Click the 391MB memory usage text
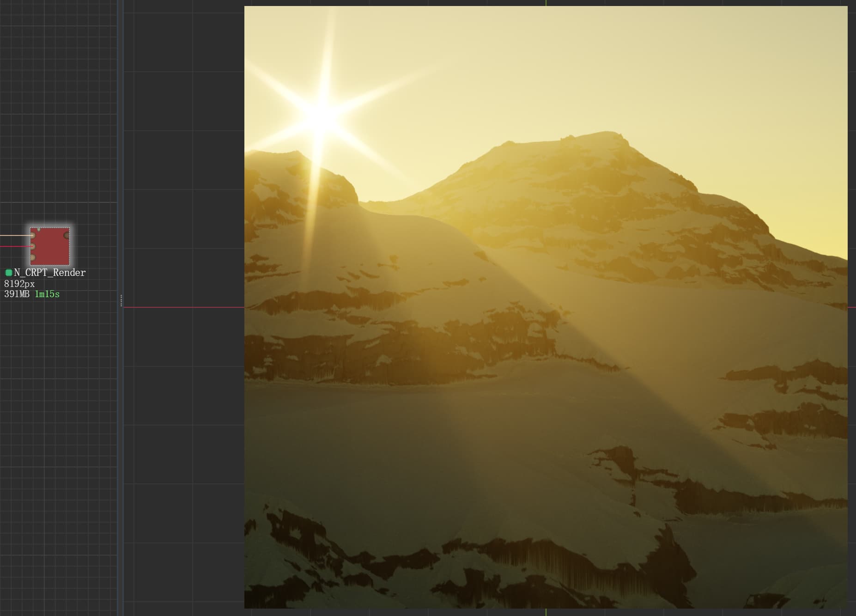The width and height of the screenshot is (856, 616). coord(17,294)
